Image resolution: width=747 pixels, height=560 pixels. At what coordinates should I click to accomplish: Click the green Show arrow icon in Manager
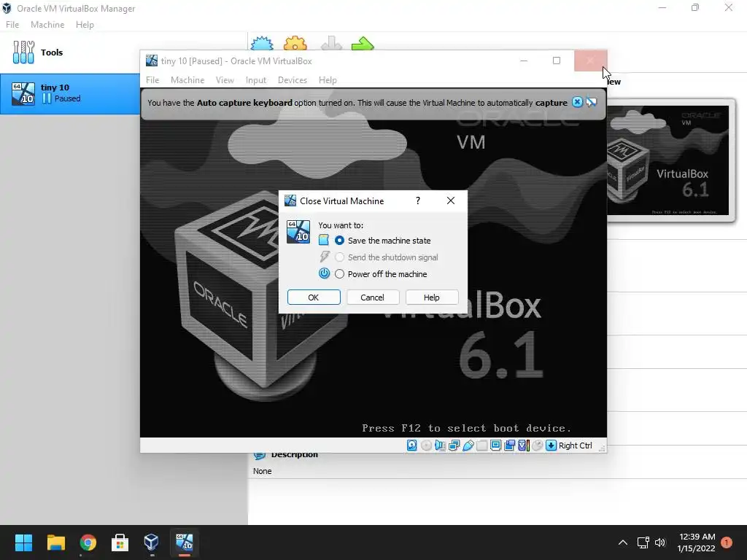tap(363, 43)
